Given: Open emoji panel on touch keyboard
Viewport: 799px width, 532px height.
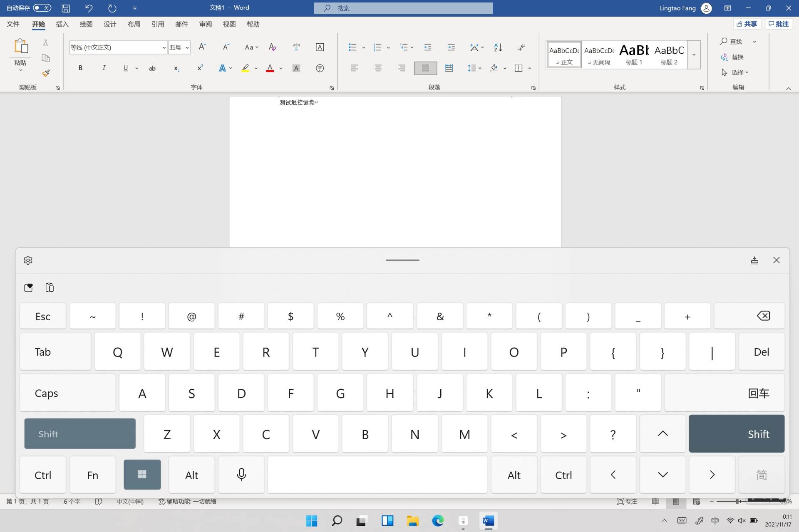Looking at the screenshot, I should (x=28, y=287).
